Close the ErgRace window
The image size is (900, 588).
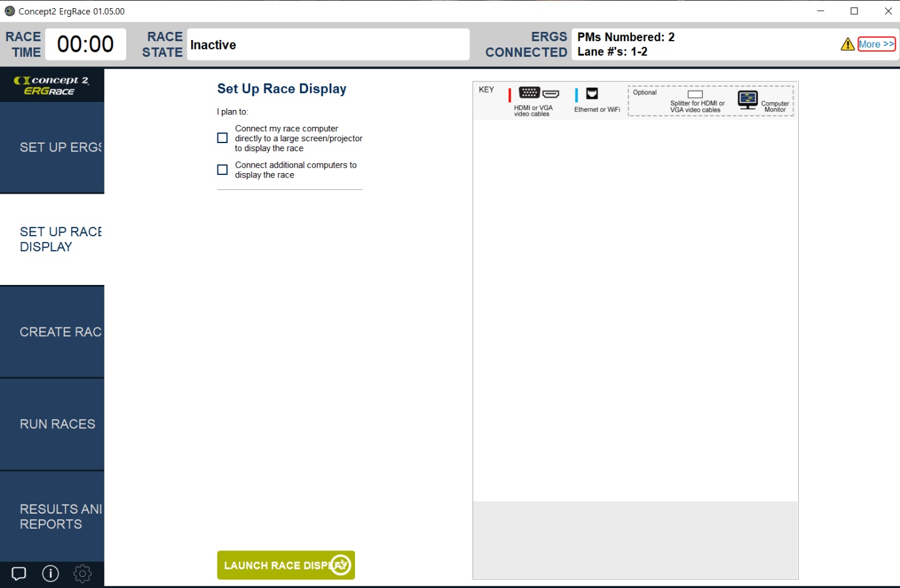click(888, 11)
